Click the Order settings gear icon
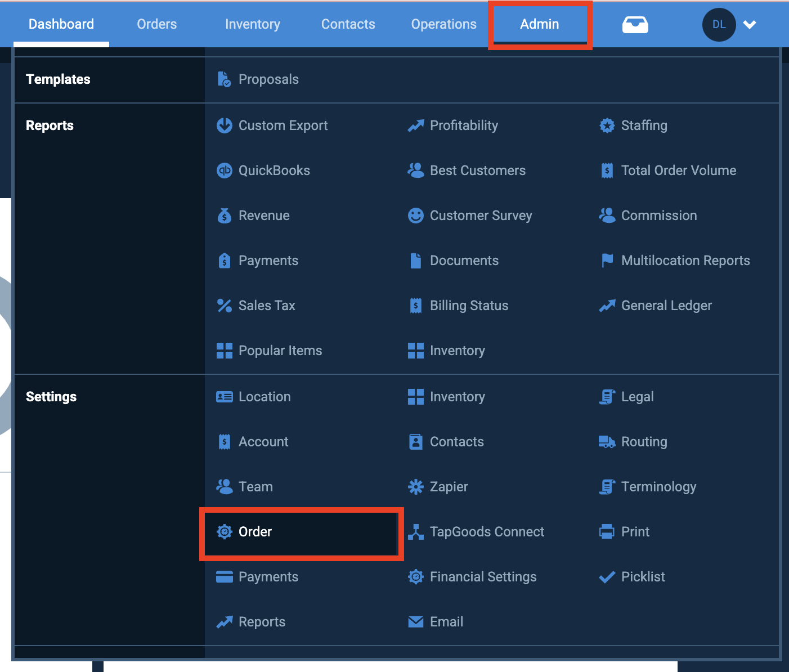 coord(225,532)
